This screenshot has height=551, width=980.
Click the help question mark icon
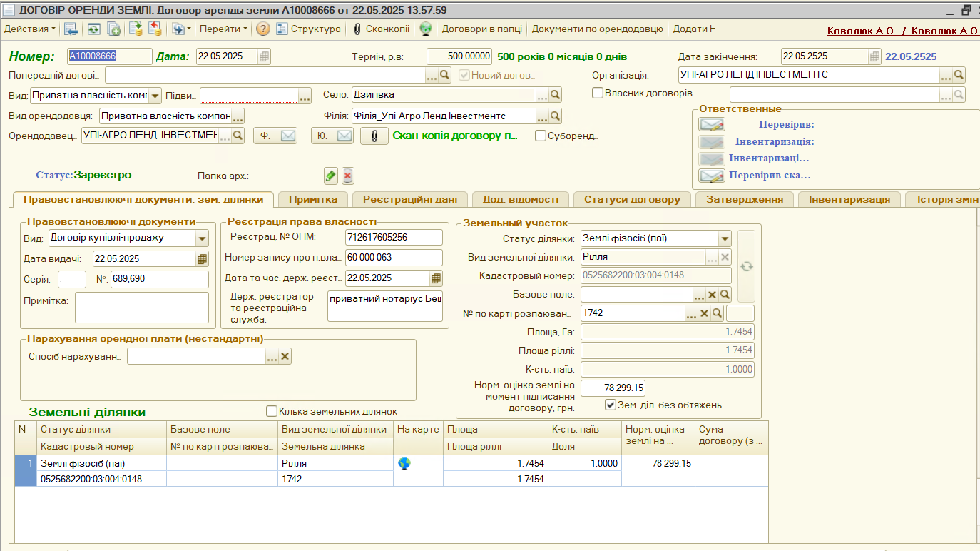coord(263,29)
